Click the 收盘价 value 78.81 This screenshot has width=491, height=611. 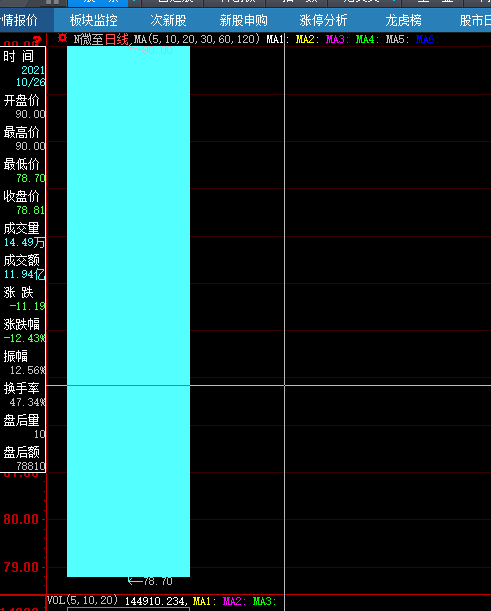pos(30,210)
